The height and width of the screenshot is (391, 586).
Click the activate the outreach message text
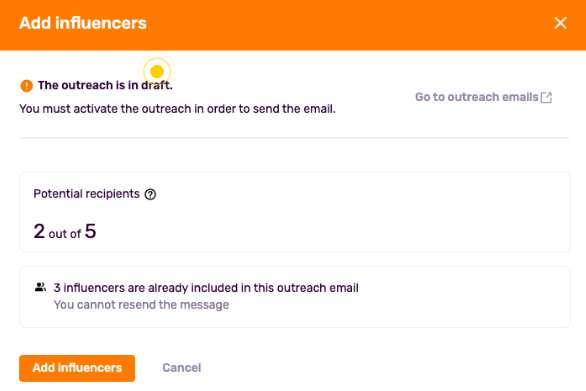178,109
